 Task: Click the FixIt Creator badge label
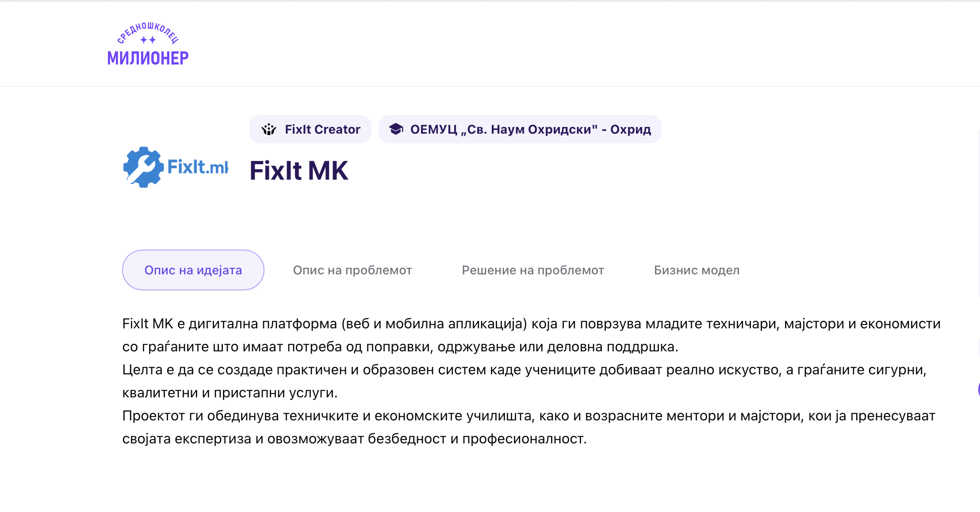pyautogui.click(x=322, y=129)
